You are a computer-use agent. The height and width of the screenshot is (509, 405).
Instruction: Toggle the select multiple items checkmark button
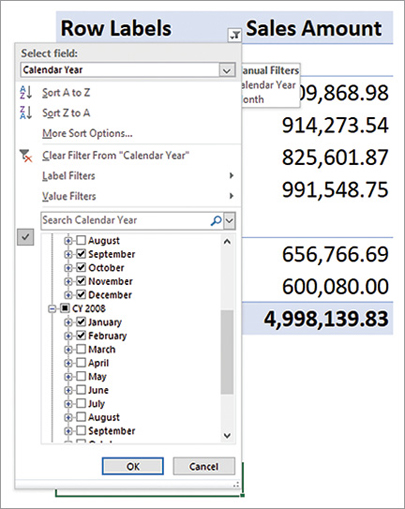26,237
